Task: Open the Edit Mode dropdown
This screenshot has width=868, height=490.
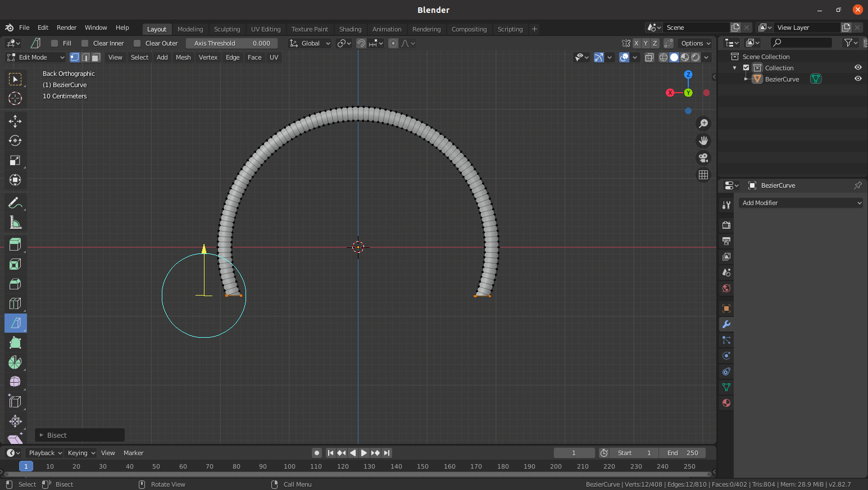Action: tap(36, 57)
